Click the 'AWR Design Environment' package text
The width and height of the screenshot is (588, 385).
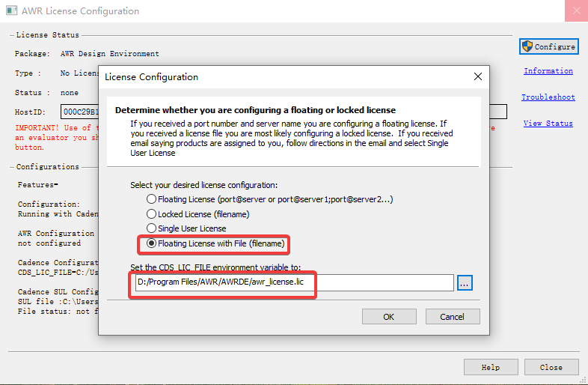pyautogui.click(x=109, y=54)
